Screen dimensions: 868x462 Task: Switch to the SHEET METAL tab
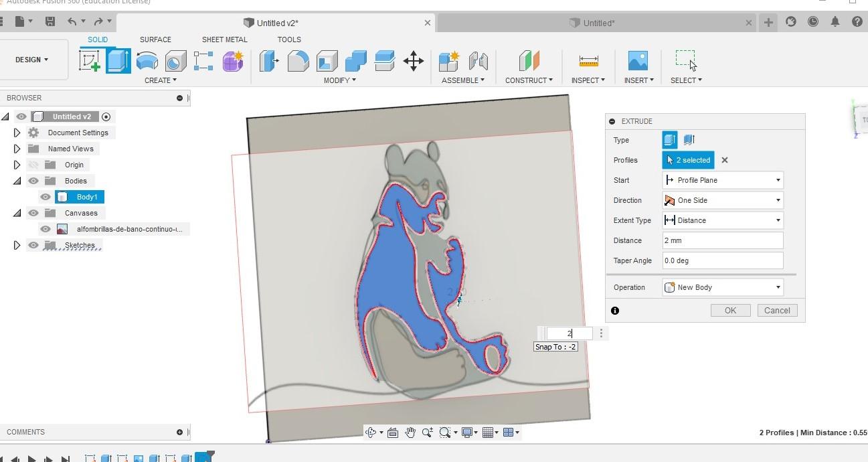coord(225,40)
